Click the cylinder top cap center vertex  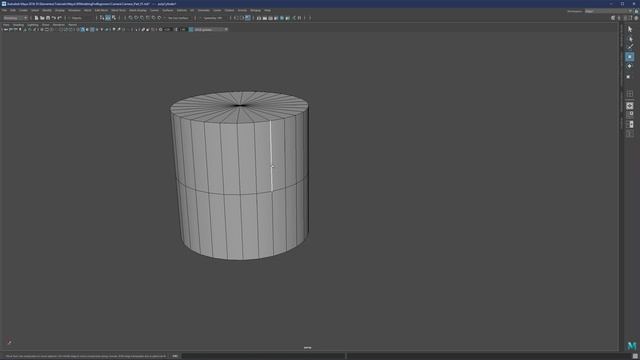240,105
